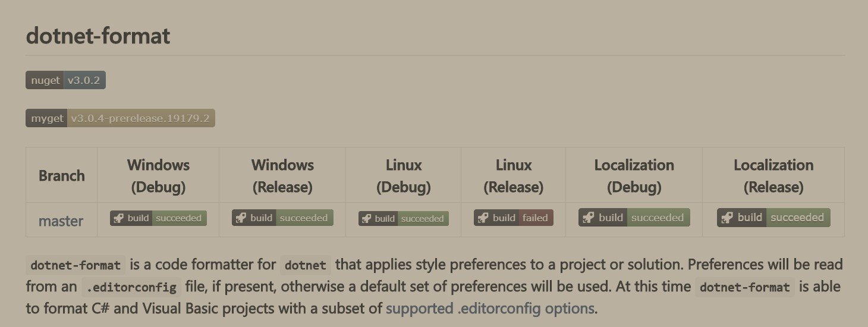Open the myget prerelease version badge
This screenshot has height=327, width=868.
tap(120, 118)
